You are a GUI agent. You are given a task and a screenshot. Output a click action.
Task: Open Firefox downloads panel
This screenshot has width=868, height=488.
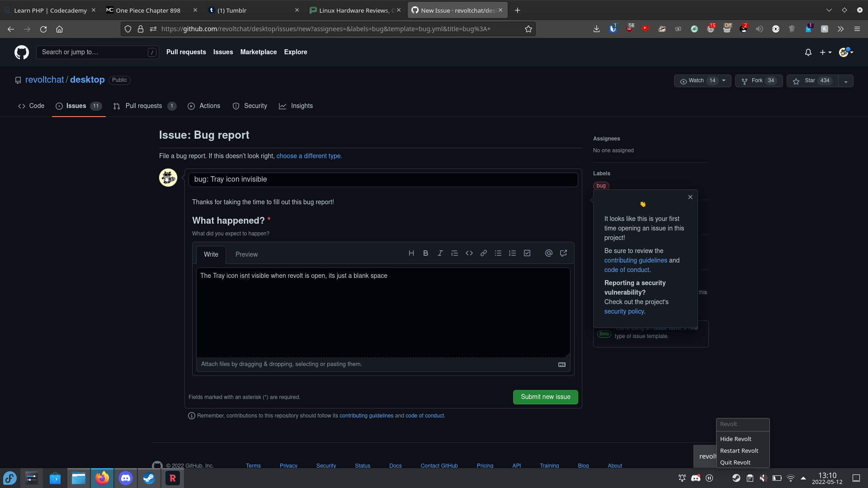(597, 29)
